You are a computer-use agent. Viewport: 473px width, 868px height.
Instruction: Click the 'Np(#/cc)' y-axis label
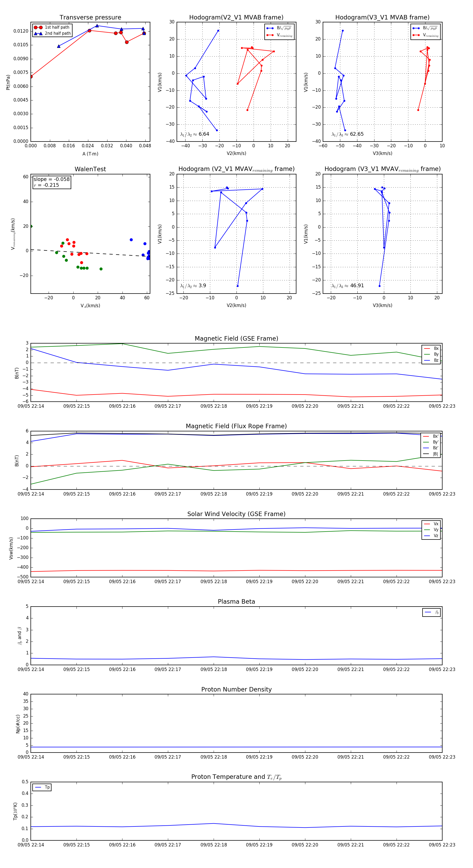(18, 723)
